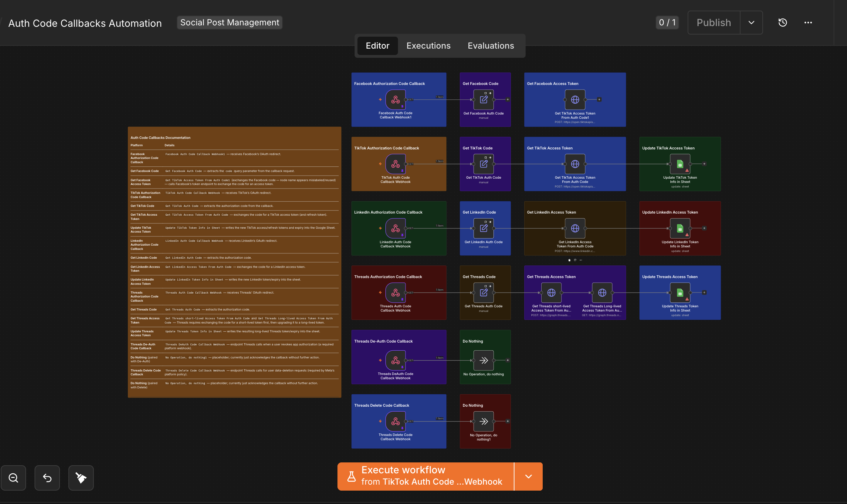Select HTTP node inside Get Facebook Access Token note
The width and height of the screenshot is (847, 504).
point(575,100)
